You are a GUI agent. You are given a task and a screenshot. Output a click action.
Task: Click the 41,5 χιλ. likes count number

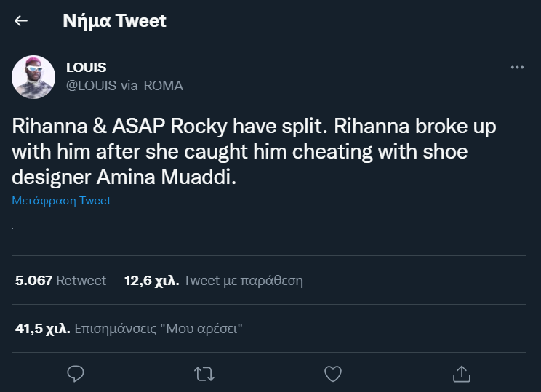click(42, 328)
